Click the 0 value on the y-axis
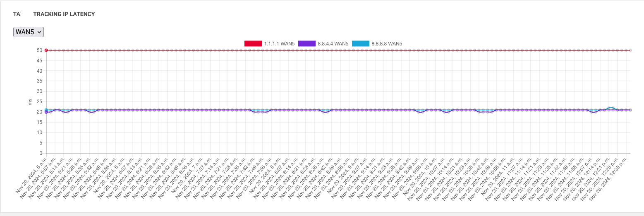 point(41,153)
